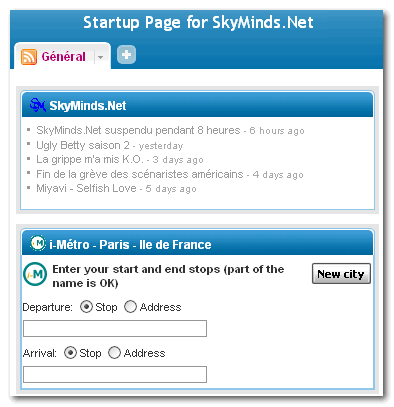Click the orange RSS feed icon

tap(29, 57)
